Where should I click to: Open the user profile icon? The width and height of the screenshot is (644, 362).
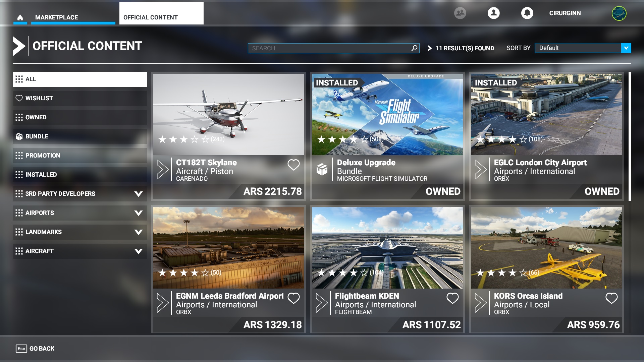point(493,13)
